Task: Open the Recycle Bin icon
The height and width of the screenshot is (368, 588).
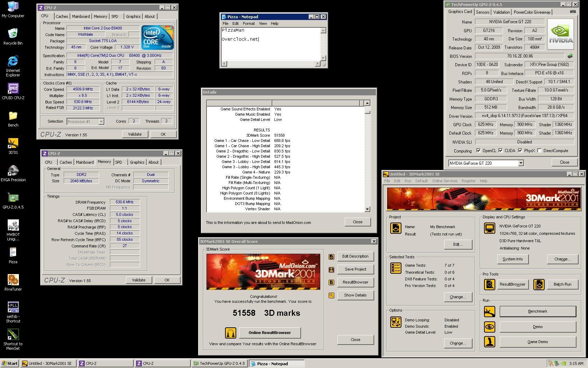Action: click(x=13, y=36)
